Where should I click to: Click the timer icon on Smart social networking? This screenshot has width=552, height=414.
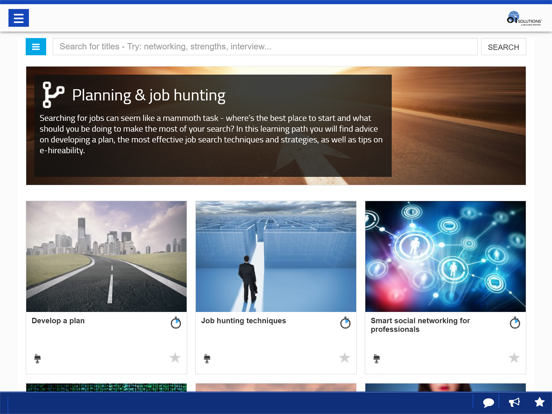(x=515, y=322)
